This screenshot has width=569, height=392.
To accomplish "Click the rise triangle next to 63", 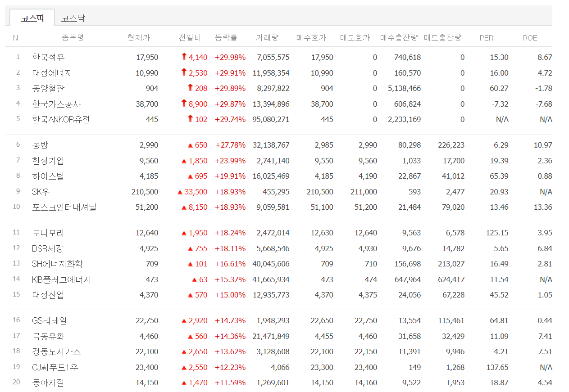I will coord(194,280).
